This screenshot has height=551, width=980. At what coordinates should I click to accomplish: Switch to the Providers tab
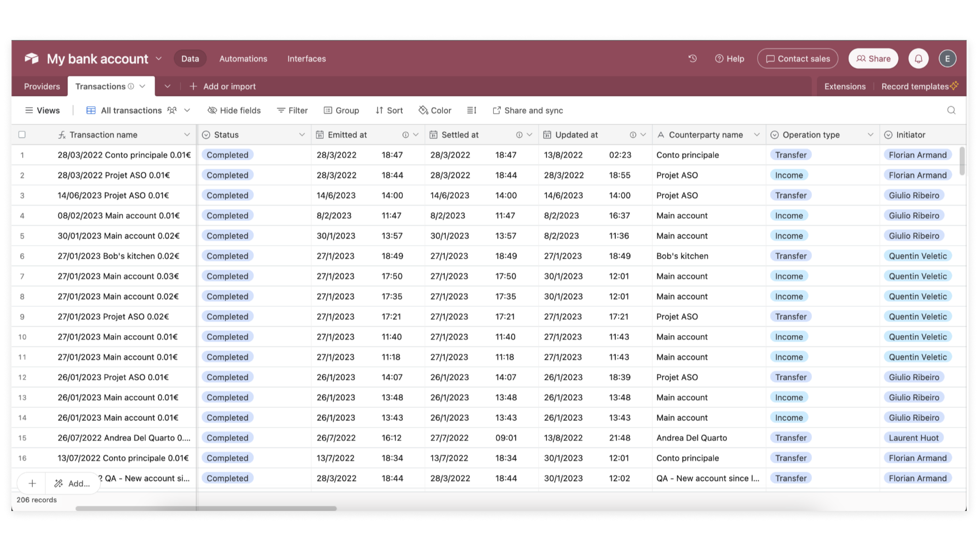point(42,86)
